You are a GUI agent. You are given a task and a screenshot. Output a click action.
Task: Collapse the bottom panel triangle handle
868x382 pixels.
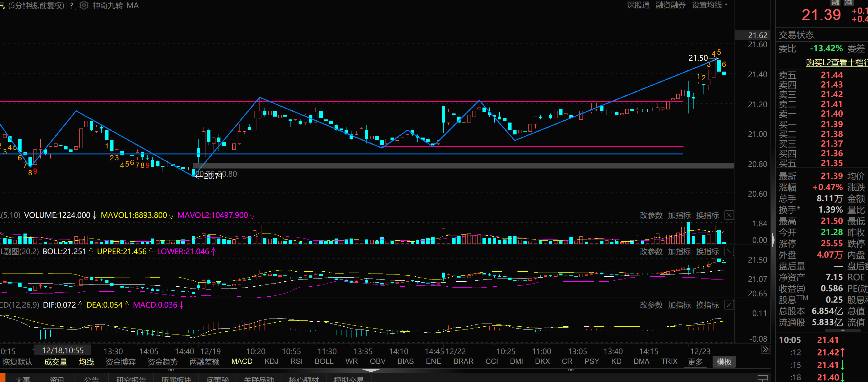pyautogui.click(x=371, y=370)
